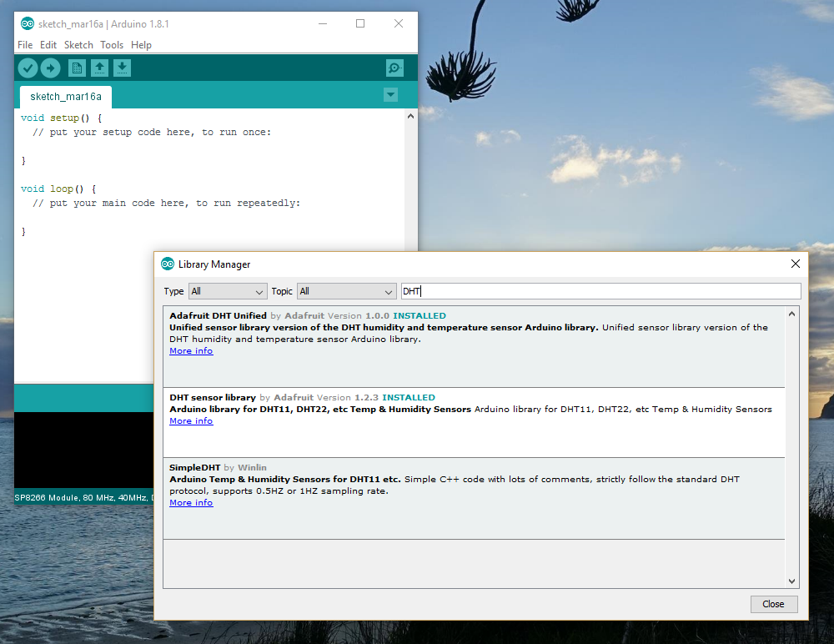Minimize the Arduino sketch window
The width and height of the screenshot is (834, 644).
point(323,23)
